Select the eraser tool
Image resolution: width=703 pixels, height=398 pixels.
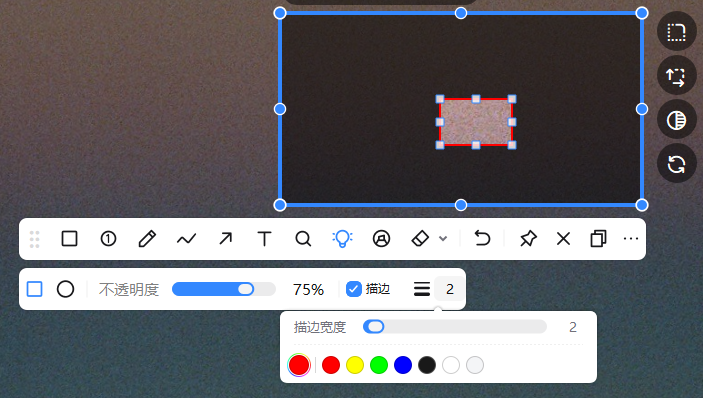pos(420,238)
